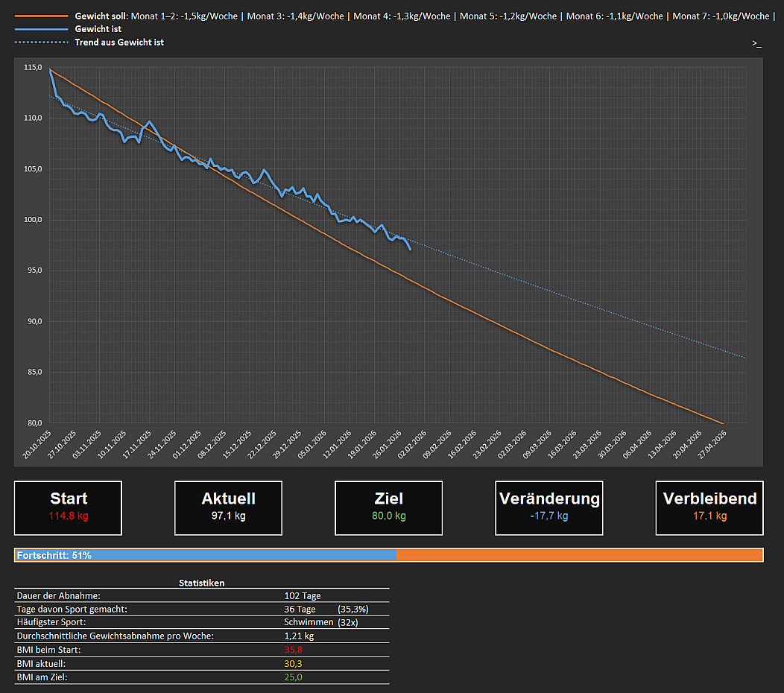784x693 pixels.
Task: Click the 20.10.2025 date label on the x-axis
Action: point(37,445)
